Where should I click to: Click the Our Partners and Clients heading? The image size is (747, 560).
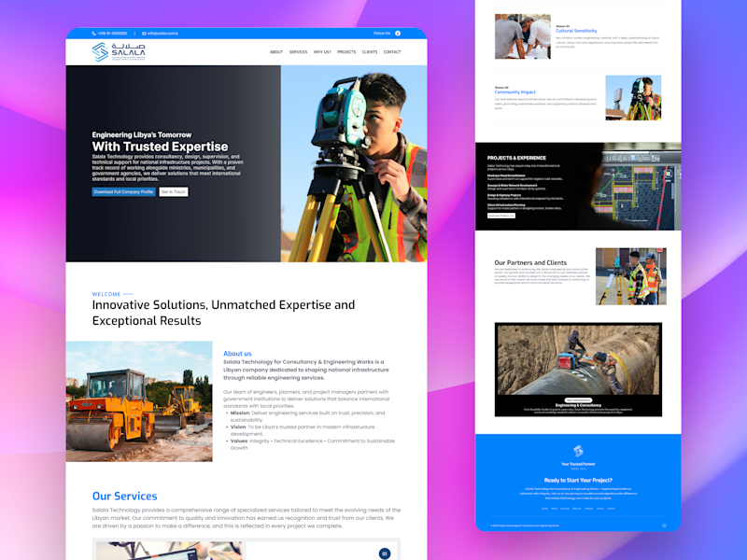(x=530, y=262)
